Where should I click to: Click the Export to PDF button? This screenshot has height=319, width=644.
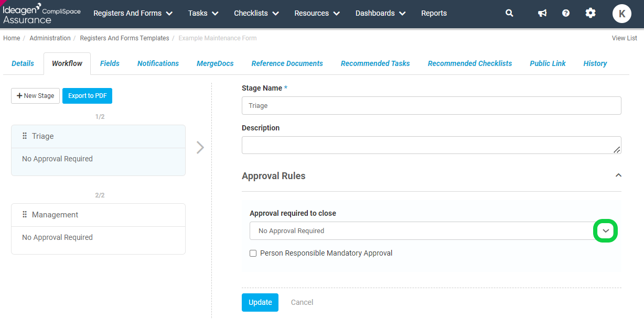click(x=87, y=96)
